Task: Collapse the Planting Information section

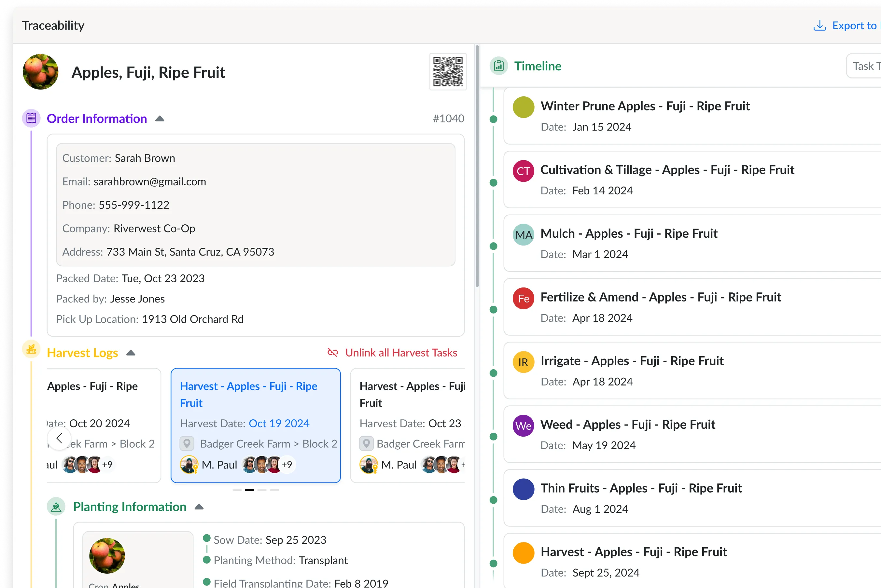Action: [x=199, y=507]
